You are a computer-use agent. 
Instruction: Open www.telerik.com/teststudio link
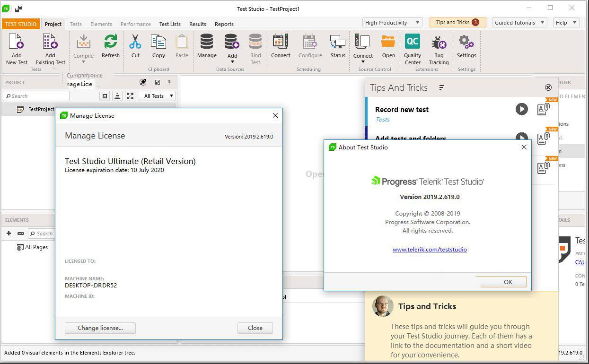click(430, 249)
